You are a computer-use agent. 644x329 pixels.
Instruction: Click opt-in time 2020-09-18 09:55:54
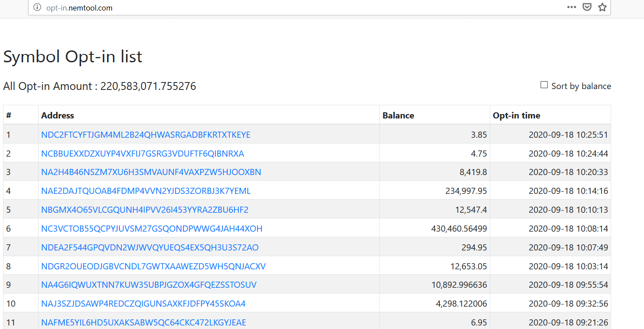pyautogui.click(x=568, y=285)
